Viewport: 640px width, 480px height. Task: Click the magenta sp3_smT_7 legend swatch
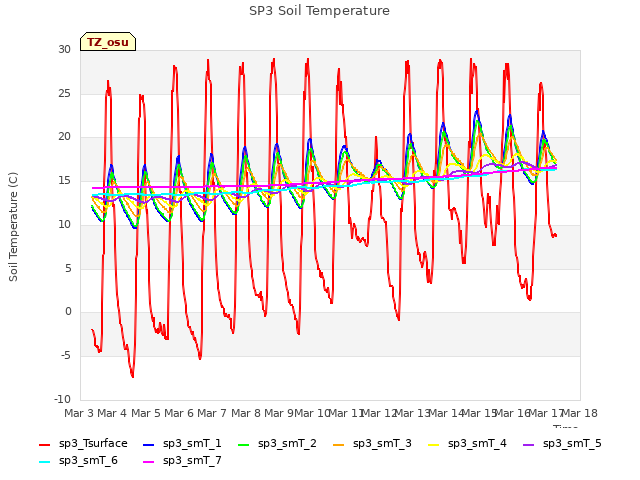coord(149,462)
